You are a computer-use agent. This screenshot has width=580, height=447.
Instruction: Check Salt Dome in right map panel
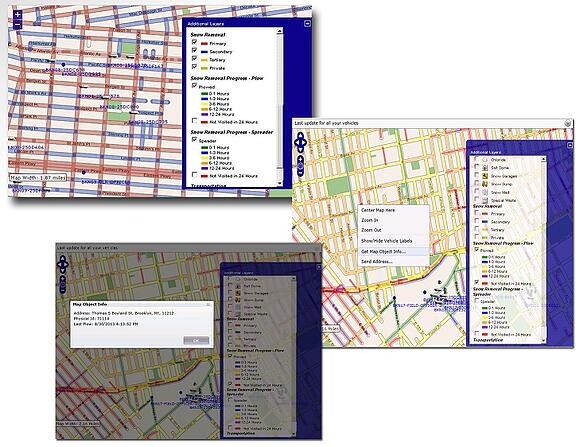(477, 167)
